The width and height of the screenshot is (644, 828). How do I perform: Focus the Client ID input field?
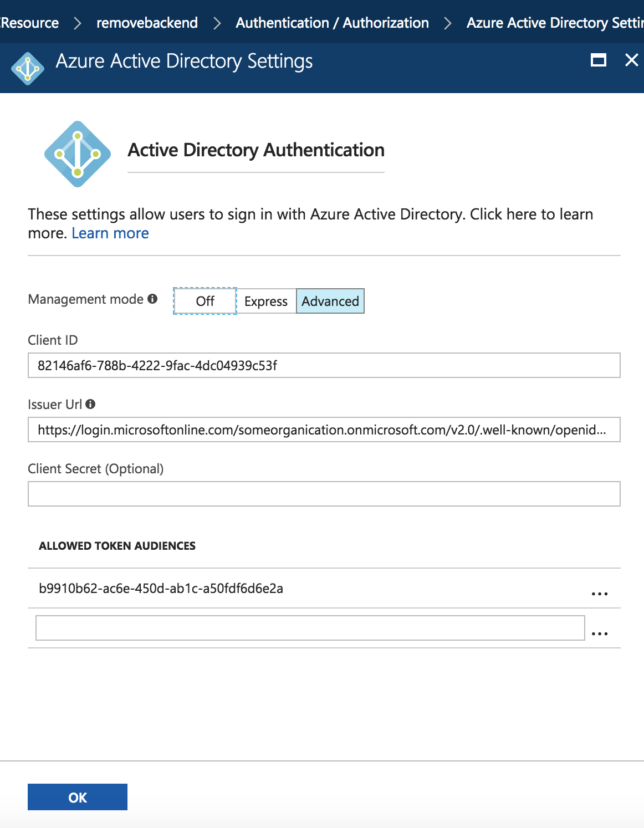click(x=324, y=365)
